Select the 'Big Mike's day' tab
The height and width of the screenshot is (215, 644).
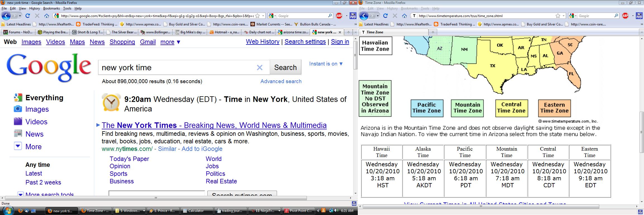(x=190, y=32)
